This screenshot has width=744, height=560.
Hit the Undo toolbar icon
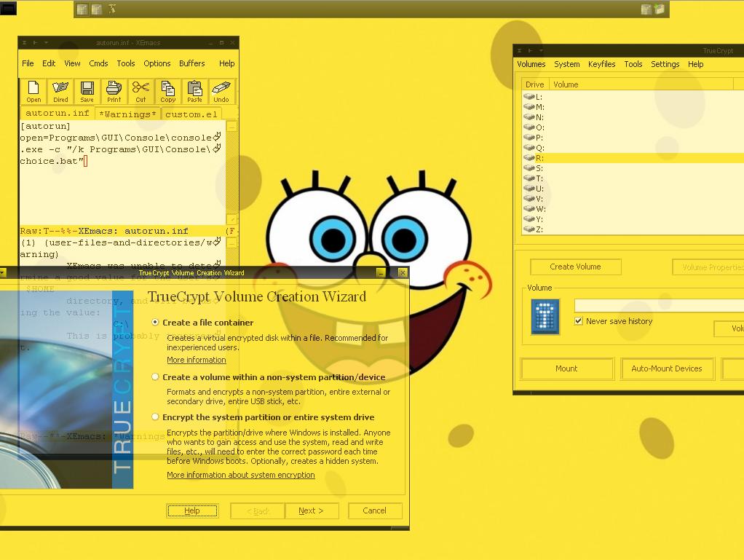tap(221, 92)
